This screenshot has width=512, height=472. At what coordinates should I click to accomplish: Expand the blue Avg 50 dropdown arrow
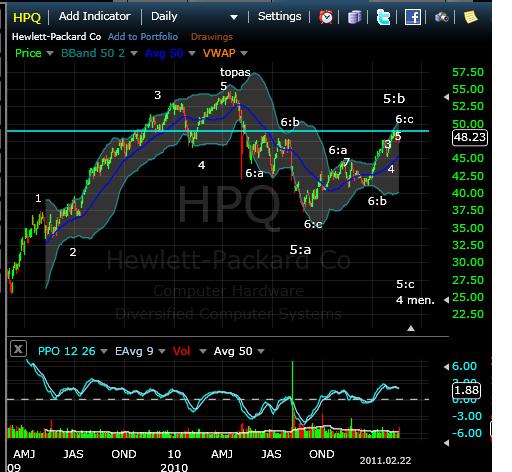tap(192, 53)
